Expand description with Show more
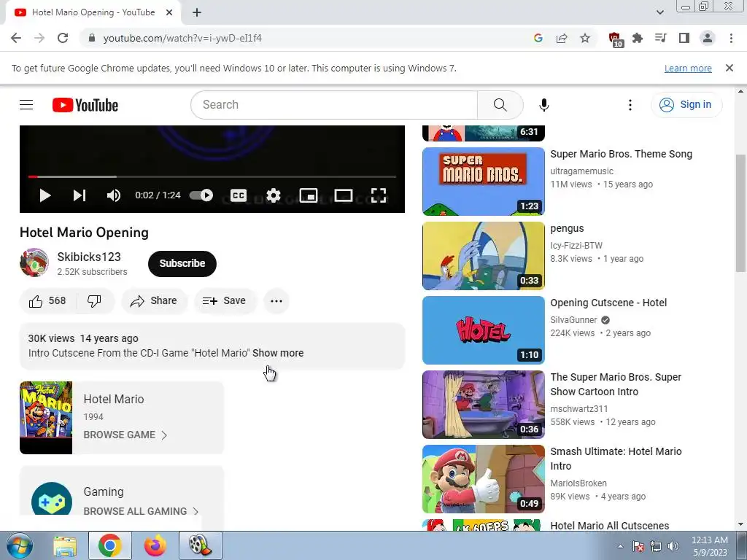The width and height of the screenshot is (747, 560). (x=278, y=353)
